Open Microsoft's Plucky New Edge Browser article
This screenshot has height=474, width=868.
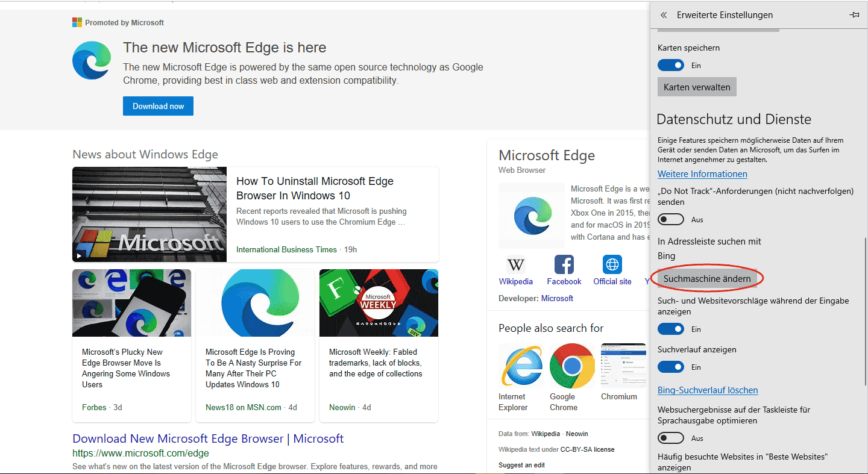coord(126,368)
